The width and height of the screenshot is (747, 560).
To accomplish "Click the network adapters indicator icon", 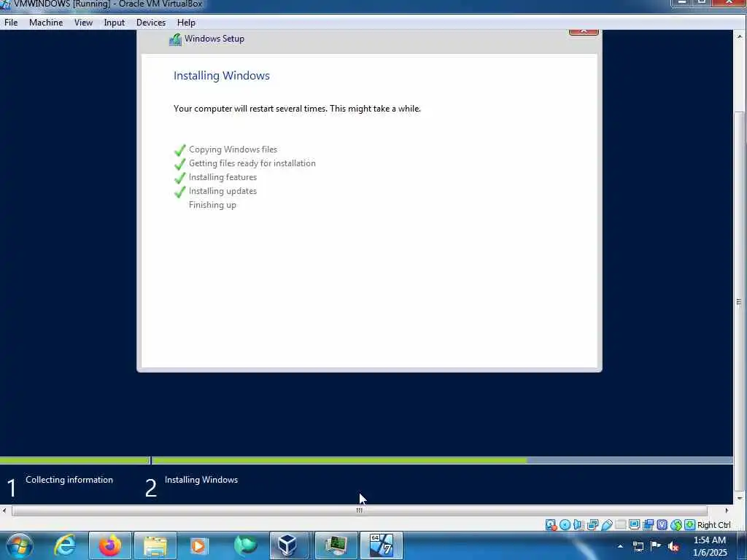I will coord(592,525).
